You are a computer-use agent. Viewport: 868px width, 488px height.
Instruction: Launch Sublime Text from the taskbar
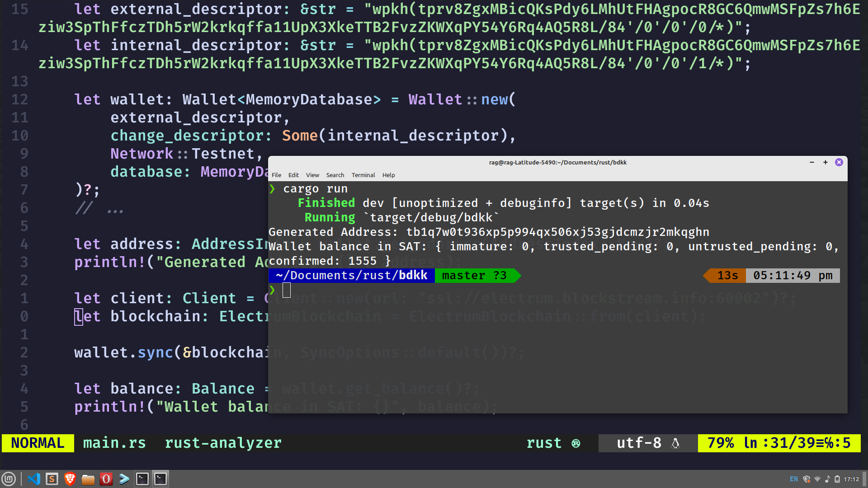[52, 479]
